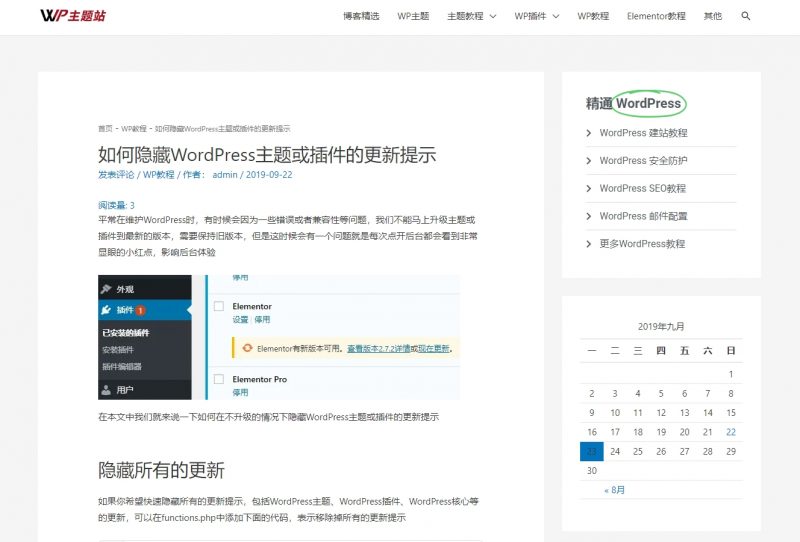Go to previous month « 8月

(615, 490)
